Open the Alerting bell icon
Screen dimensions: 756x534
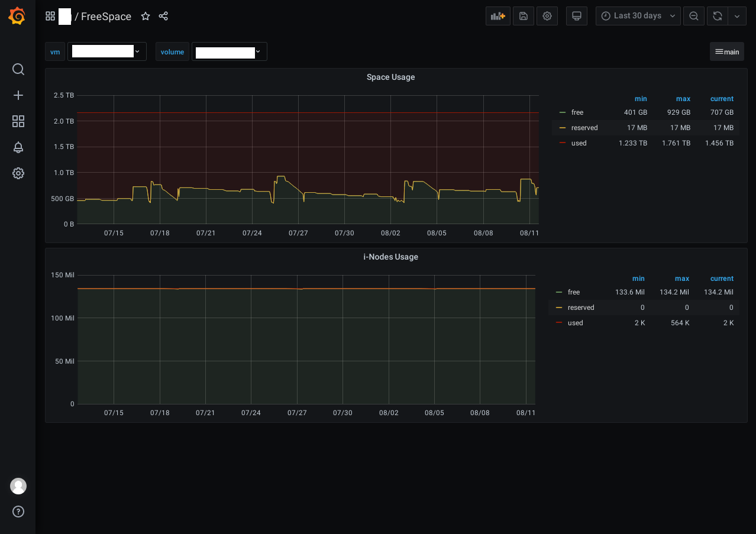[18, 147]
